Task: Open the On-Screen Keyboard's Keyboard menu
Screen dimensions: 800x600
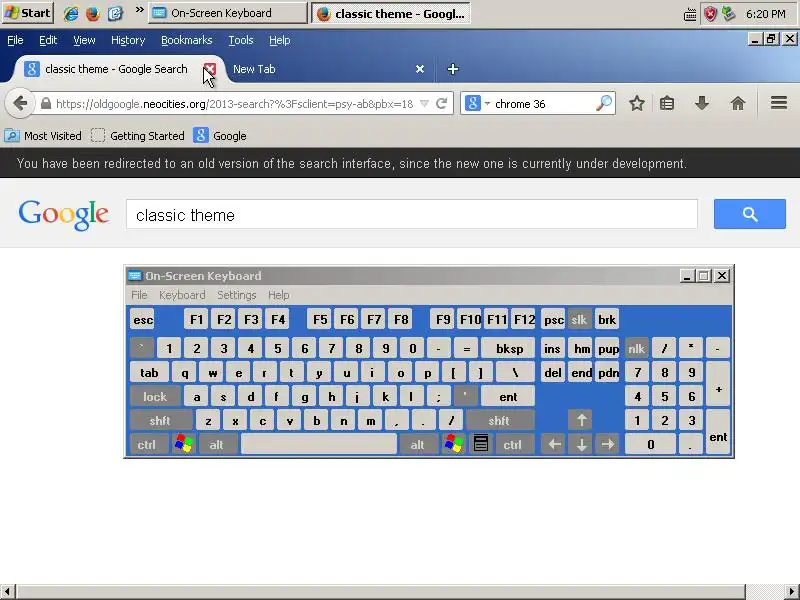Action: pyautogui.click(x=182, y=295)
